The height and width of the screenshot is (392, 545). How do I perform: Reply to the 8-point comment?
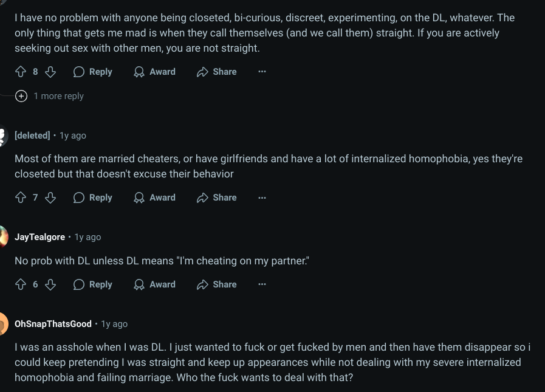click(93, 72)
